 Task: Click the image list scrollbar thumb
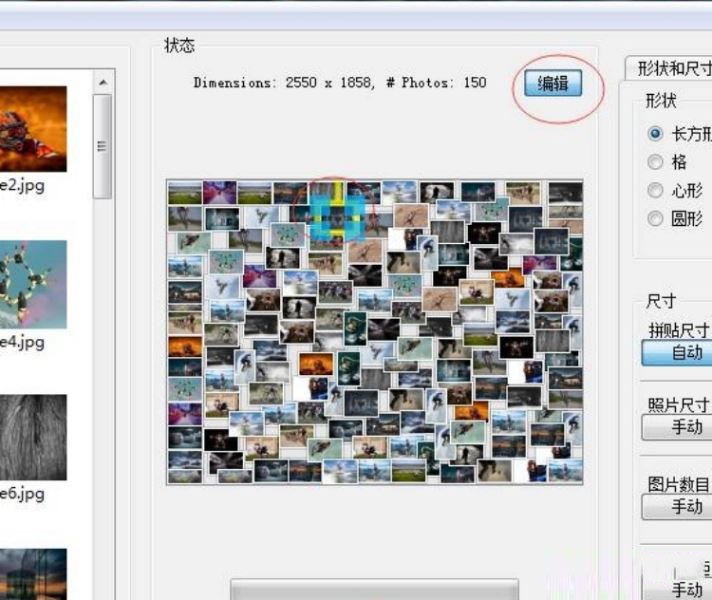pos(102,146)
